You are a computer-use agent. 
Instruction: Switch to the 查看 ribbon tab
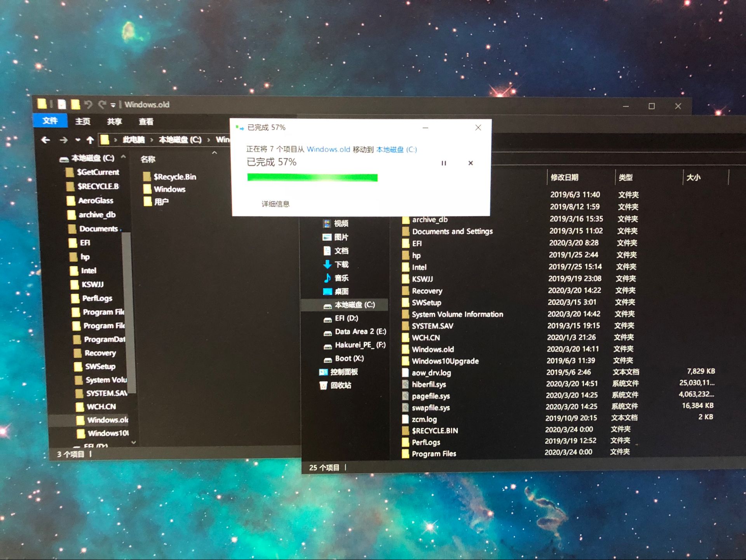pos(146,122)
